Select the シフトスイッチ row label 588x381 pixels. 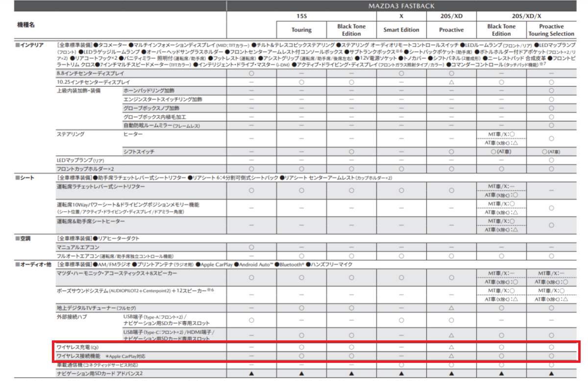(x=139, y=152)
